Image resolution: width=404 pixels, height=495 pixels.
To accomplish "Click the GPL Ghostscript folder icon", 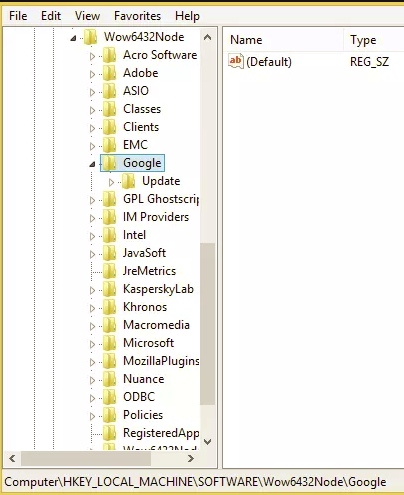I will coord(109,199).
